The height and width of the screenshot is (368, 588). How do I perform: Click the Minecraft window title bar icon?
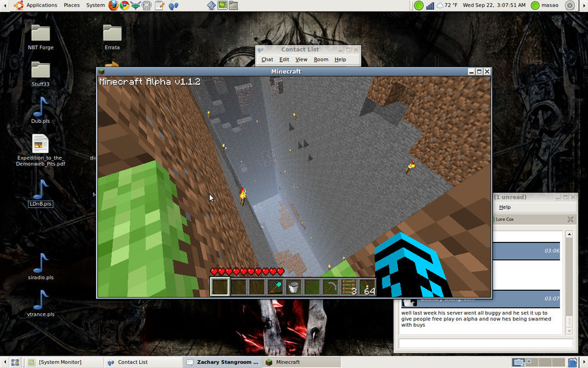pos(101,72)
